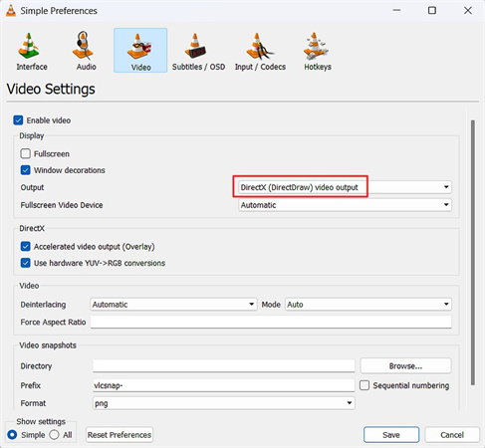Image resolution: width=485 pixels, height=448 pixels.
Task: Save the preferences
Action: tap(391, 435)
